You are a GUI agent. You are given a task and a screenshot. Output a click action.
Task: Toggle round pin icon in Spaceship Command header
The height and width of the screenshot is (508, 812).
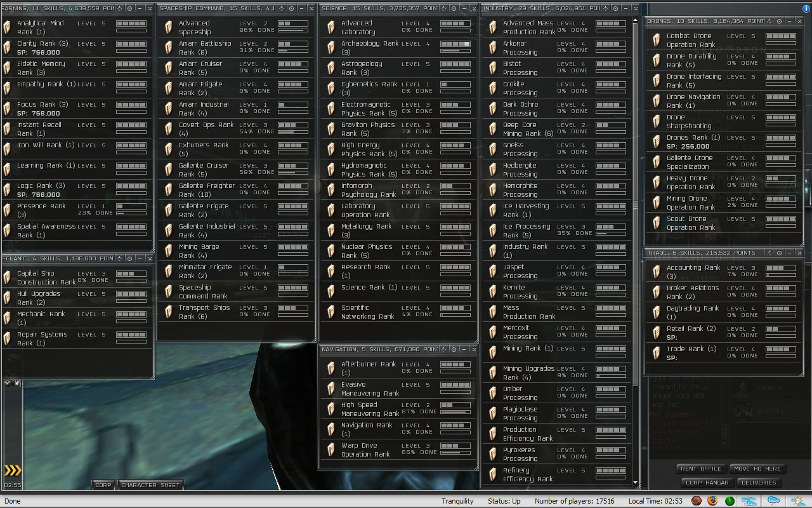292,8
